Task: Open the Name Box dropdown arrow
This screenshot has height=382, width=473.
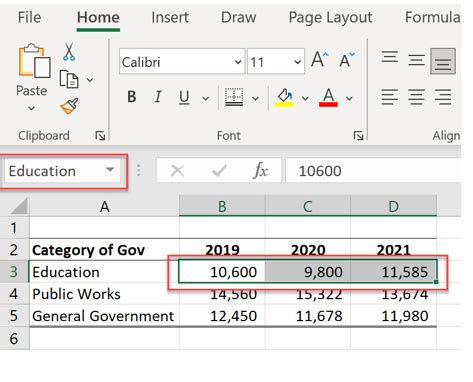Action: coord(110,170)
